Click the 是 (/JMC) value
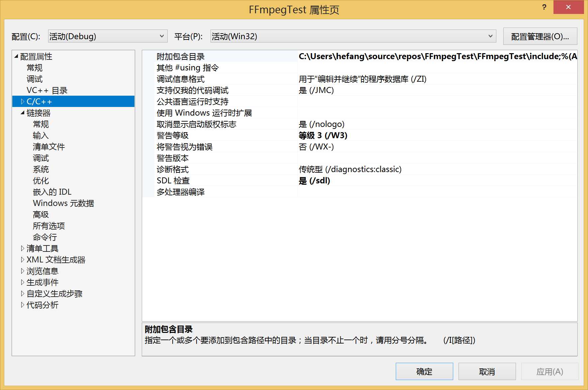 pos(316,90)
